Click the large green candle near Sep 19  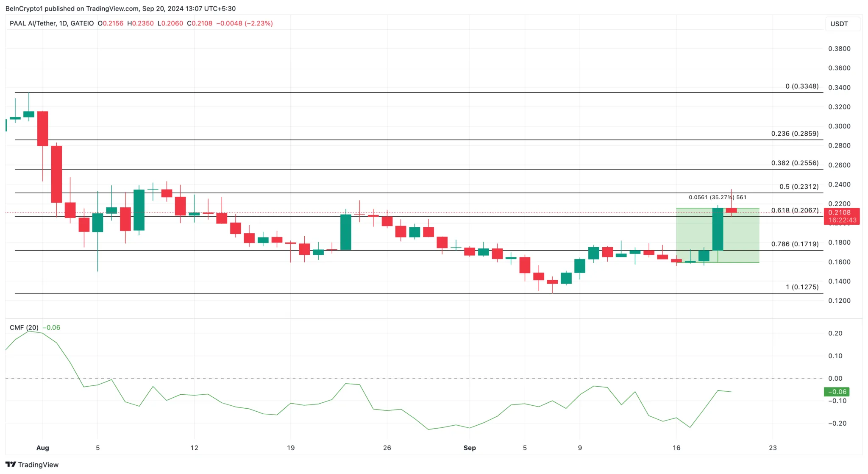pos(718,229)
